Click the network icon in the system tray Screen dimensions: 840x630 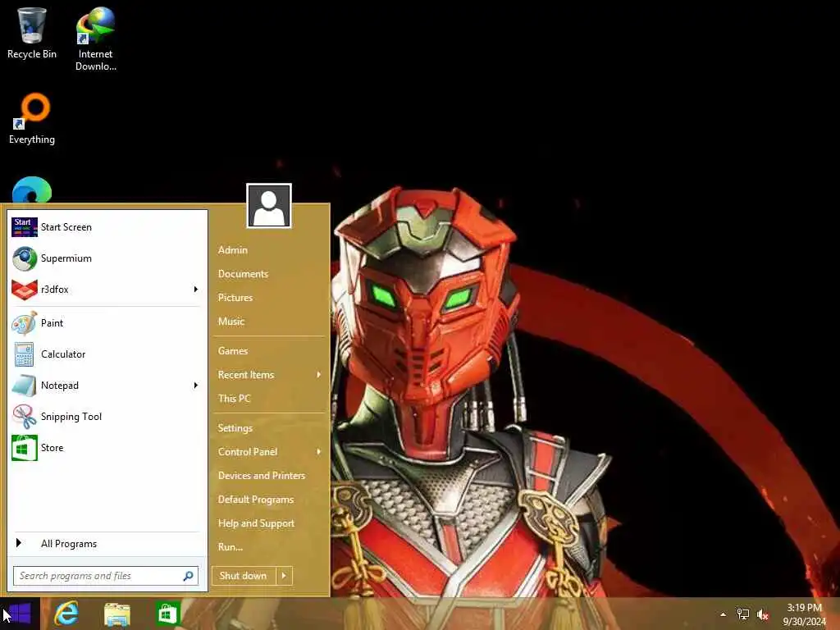point(743,614)
